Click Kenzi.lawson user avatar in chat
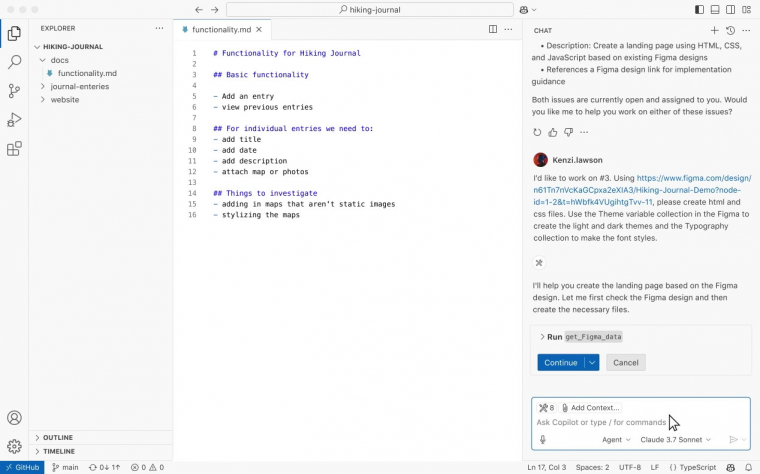Viewport: 760px width, 474px height. [x=540, y=159]
